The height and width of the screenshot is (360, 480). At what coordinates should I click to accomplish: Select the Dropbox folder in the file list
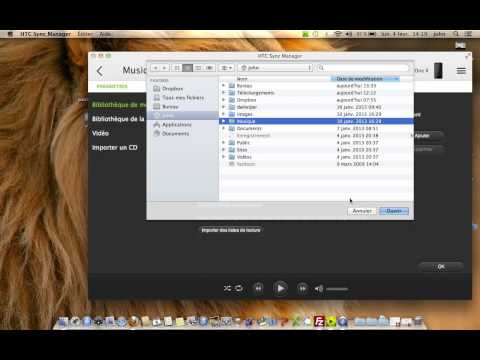316,100
